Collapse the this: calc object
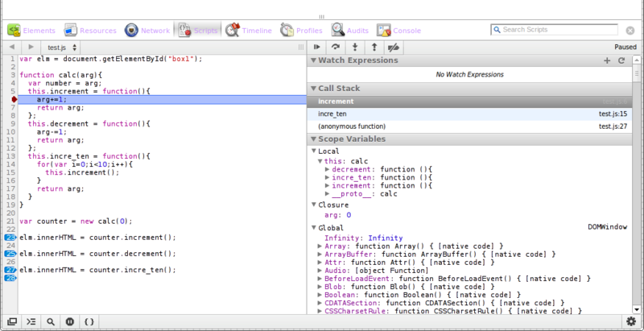The height and width of the screenshot is (331, 644). tap(320, 161)
